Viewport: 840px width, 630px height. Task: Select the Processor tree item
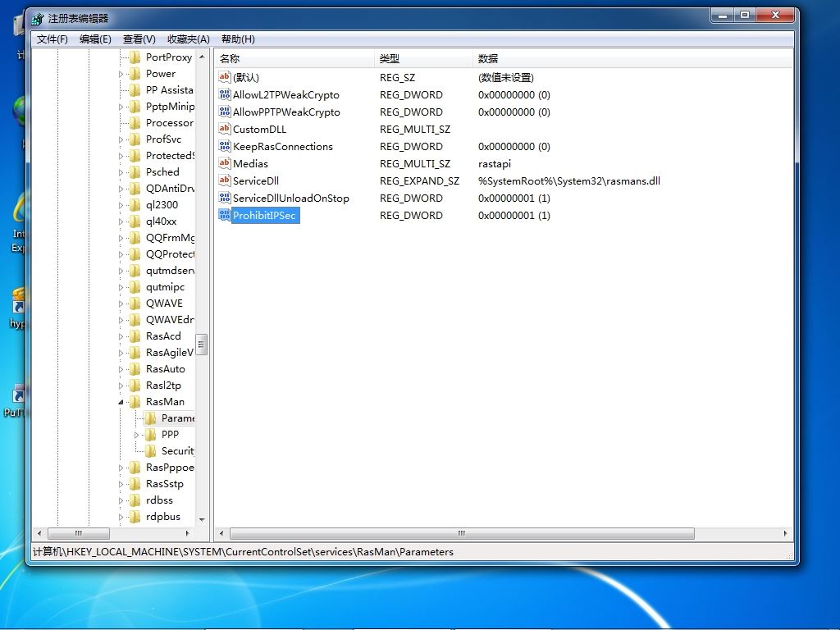[169, 123]
